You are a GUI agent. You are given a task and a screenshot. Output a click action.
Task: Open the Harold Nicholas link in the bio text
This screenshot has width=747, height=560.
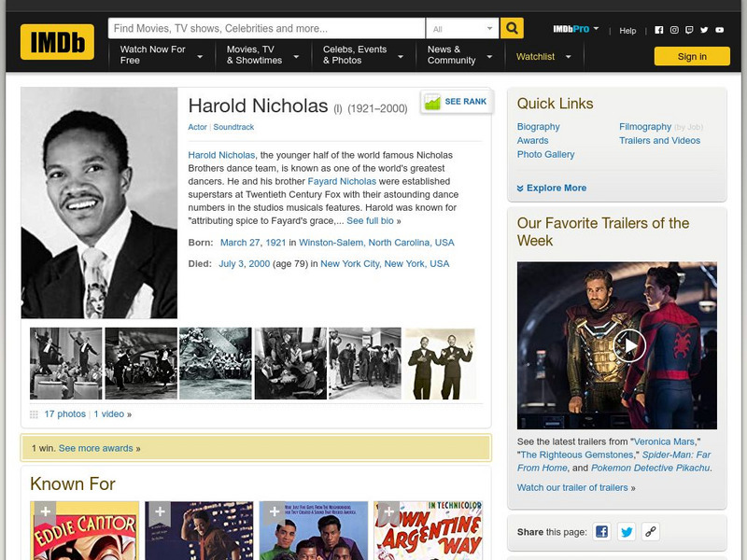point(221,155)
